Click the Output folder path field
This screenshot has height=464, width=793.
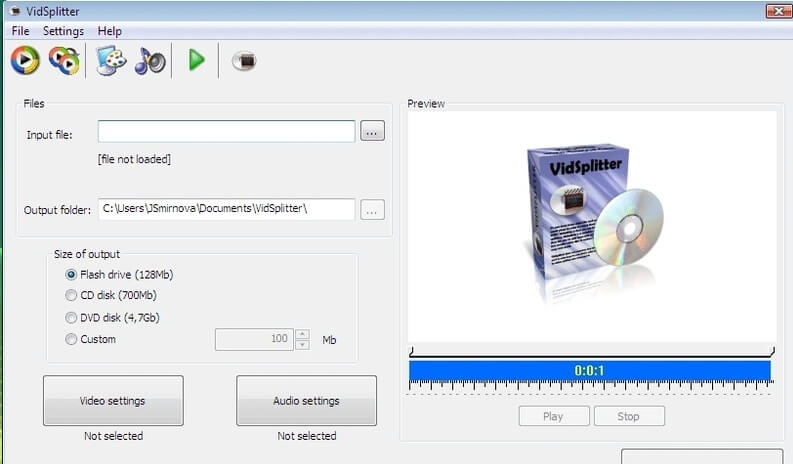point(226,209)
